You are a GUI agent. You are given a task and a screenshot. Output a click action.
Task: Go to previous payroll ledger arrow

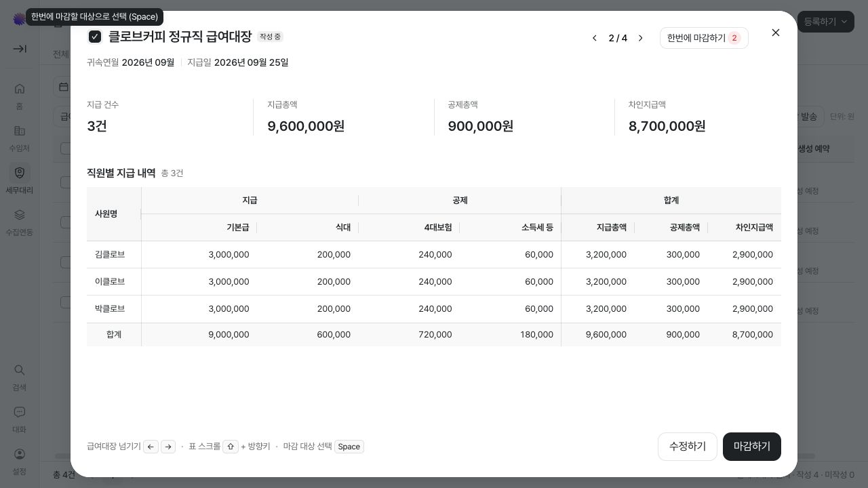click(595, 38)
